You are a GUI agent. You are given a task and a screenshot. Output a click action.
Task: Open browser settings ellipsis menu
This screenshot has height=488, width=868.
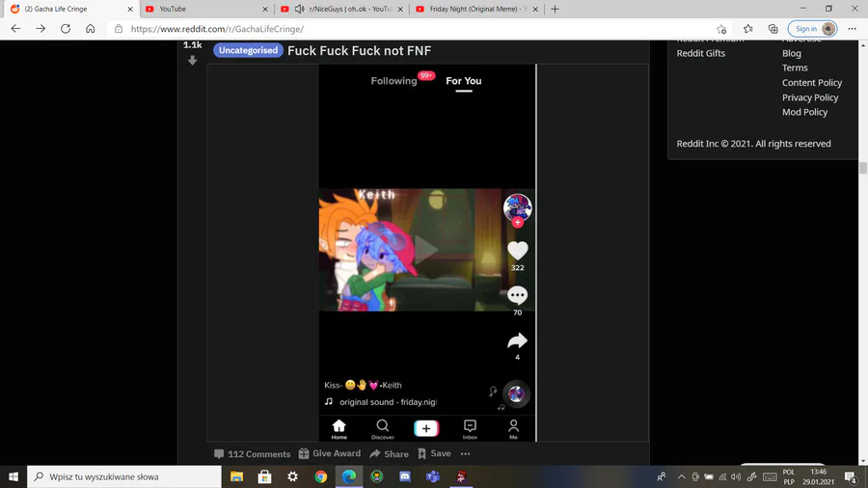(x=852, y=29)
